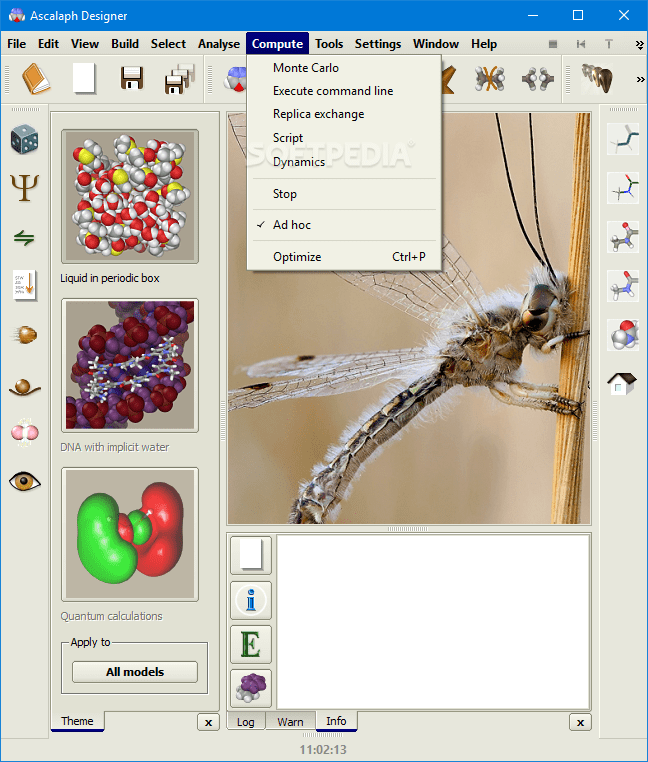Screen dimensions: 648x762
Task: Click the ball-in-well optimize icon
Action: pyautogui.click(x=24, y=387)
